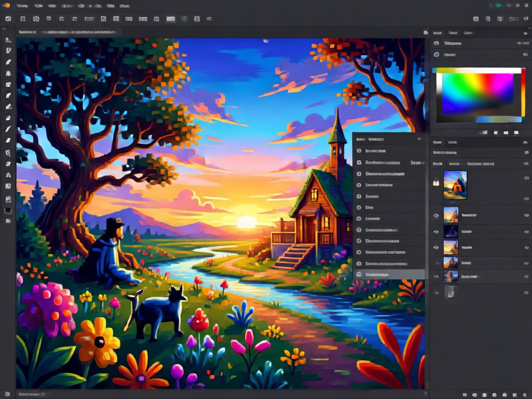Click the status bar icon at bottom left
The width and height of the screenshot is (532, 399).
[7, 394]
